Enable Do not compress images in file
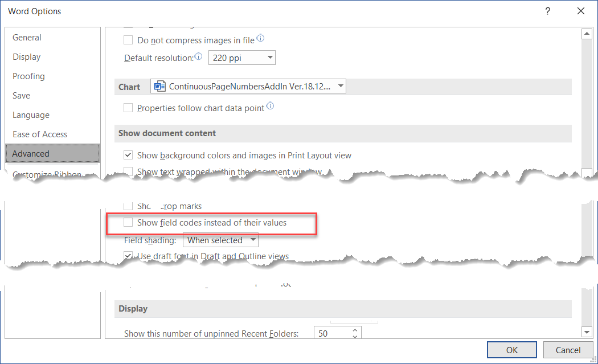This screenshot has width=598, height=364. [x=128, y=40]
